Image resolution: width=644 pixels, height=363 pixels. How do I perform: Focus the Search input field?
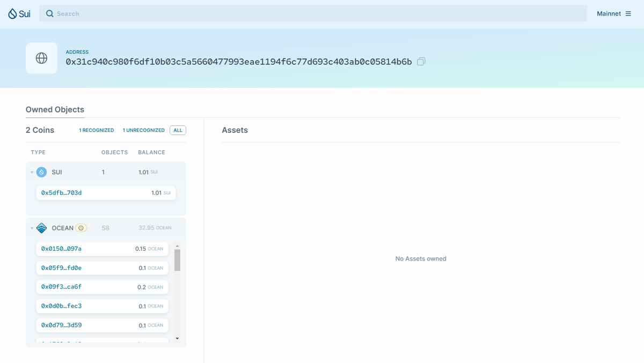pyautogui.click(x=313, y=13)
